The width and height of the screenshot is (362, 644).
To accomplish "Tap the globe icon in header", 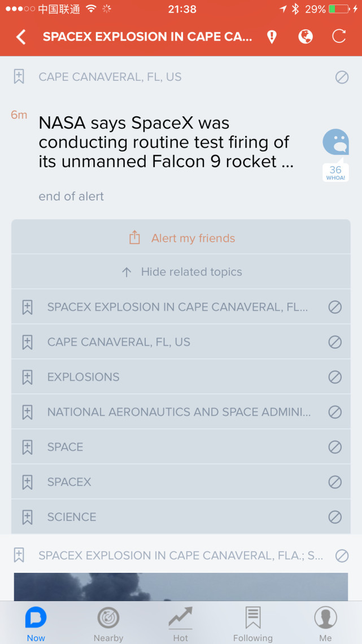I will pyautogui.click(x=306, y=37).
